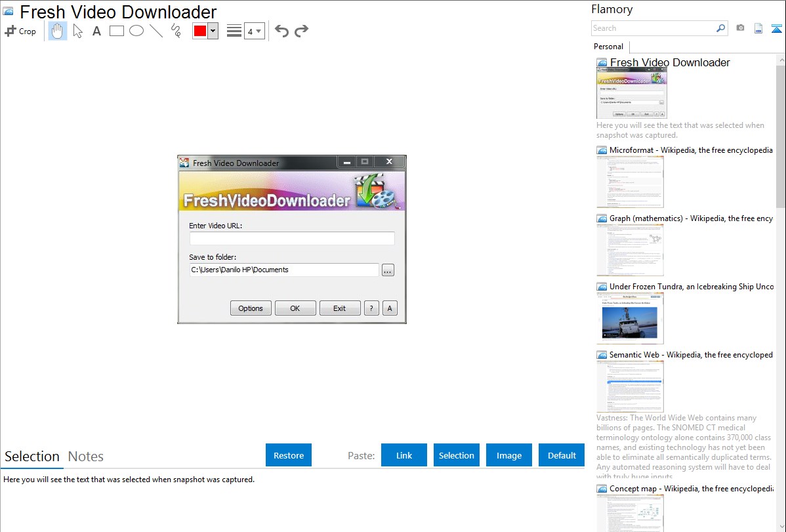Image resolution: width=786 pixels, height=532 pixels.
Task: Click Microformat - Wikipedia title text
Action: (691, 150)
